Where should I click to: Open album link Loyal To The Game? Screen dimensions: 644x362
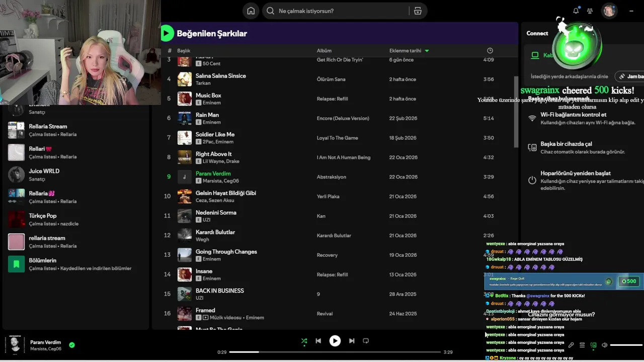coord(337,138)
